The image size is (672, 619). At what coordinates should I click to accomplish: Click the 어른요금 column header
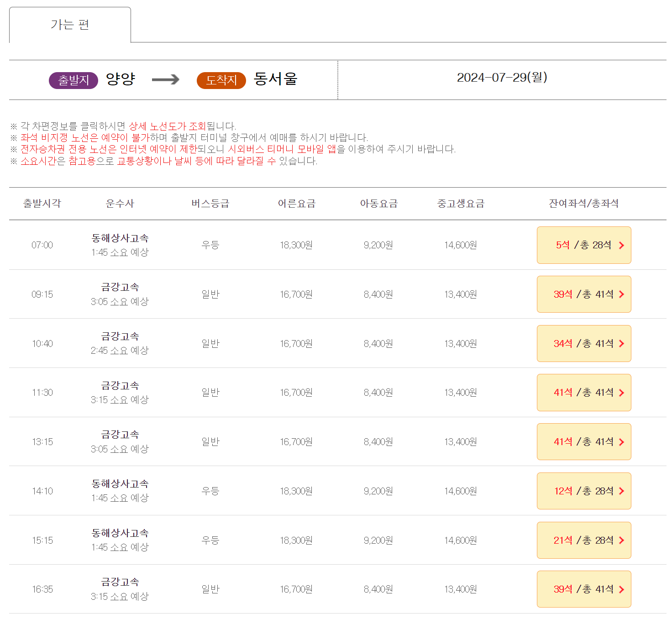point(297,204)
